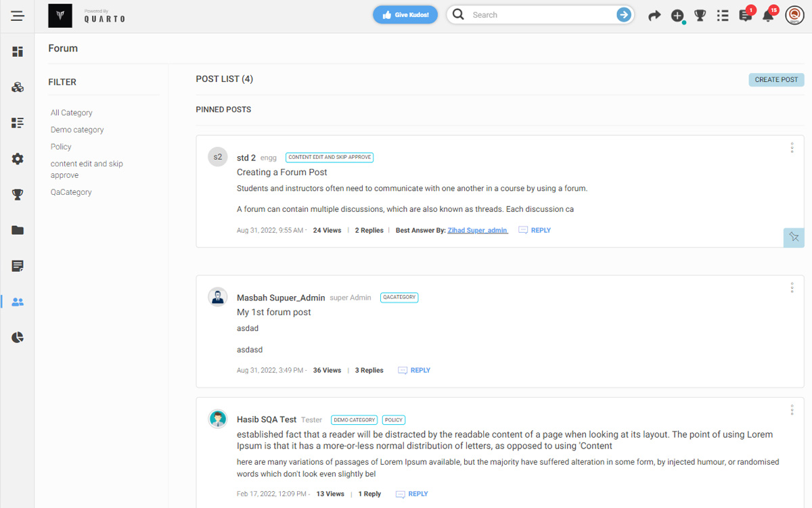Viewport: 812px width, 508px height.
Task: Click the magnifier search icon
Action: tap(458, 15)
